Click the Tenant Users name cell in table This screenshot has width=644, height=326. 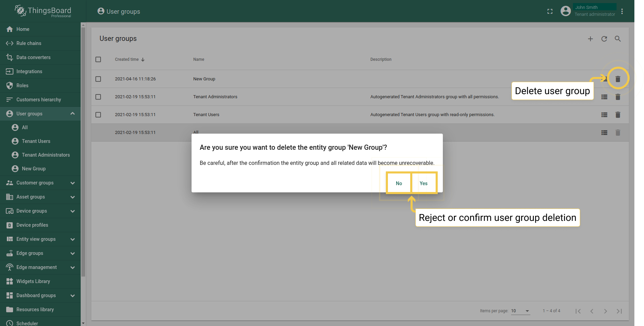coord(206,115)
